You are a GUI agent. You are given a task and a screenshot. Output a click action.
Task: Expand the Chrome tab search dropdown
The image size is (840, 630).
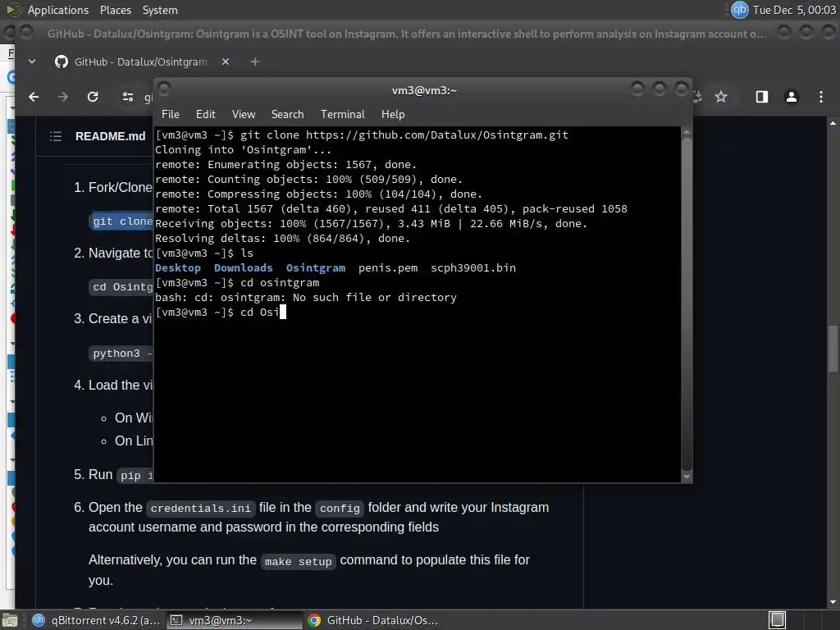point(32,62)
